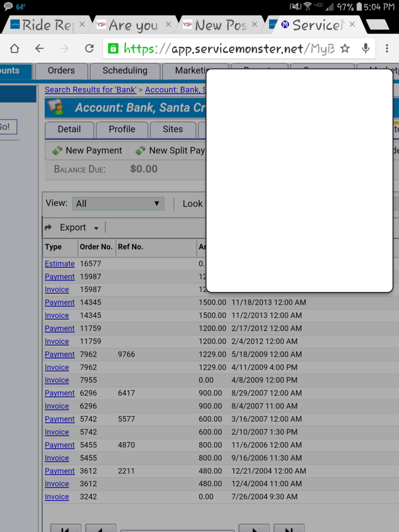Tap the address bar URL
Screen dimensions: 399x532
(x=229, y=48)
